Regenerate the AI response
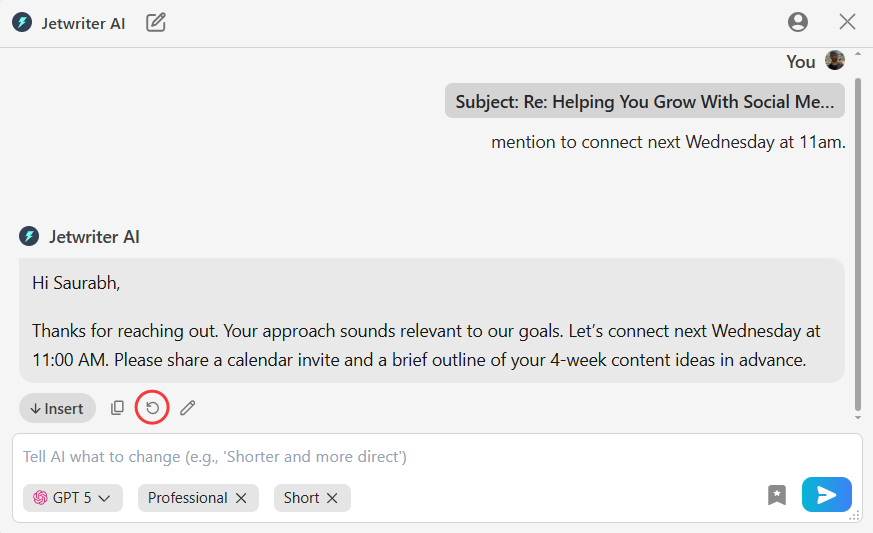Image resolution: width=873 pixels, height=533 pixels. pos(152,408)
